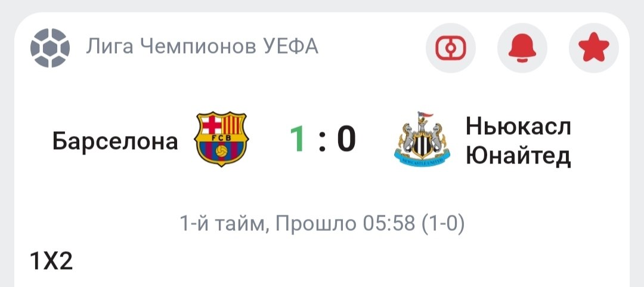Image resolution: width=644 pixels, height=287 pixels.
Task: Click the word Юнайтед under Ньюкасл
Action: 518,156
